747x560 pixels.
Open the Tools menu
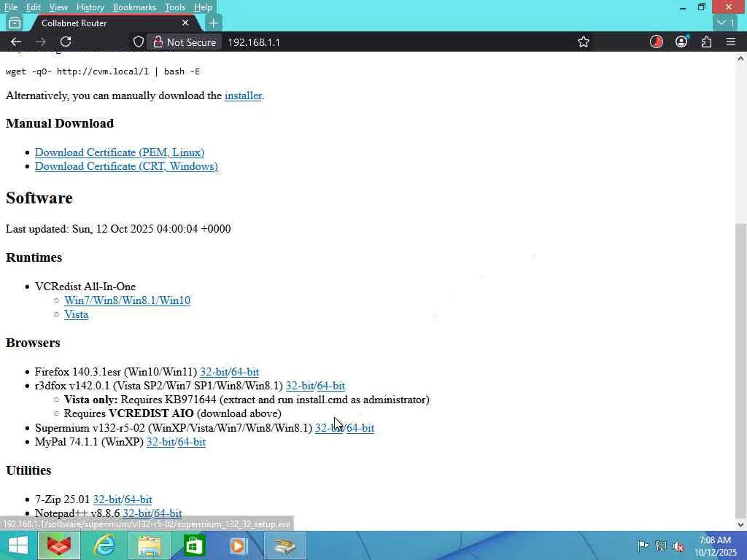[x=174, y=7]
